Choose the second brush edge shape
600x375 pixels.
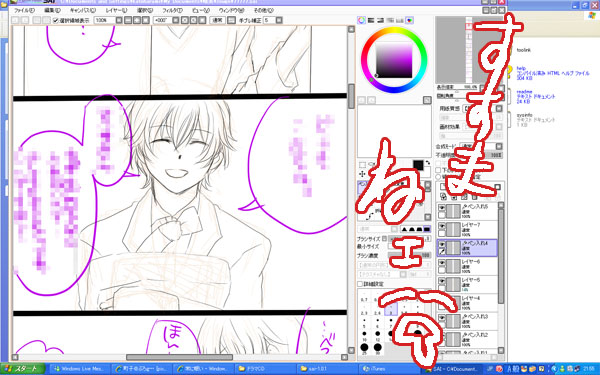tap(412, 229)
